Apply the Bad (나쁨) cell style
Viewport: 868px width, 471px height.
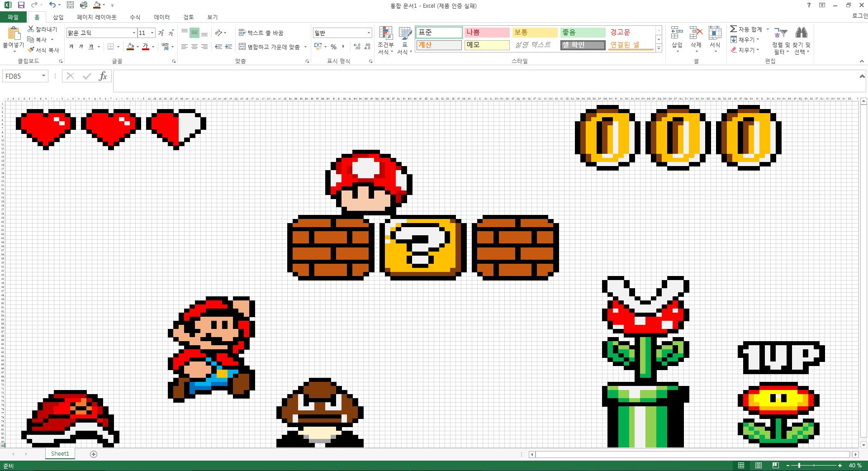tap(487, 33)
